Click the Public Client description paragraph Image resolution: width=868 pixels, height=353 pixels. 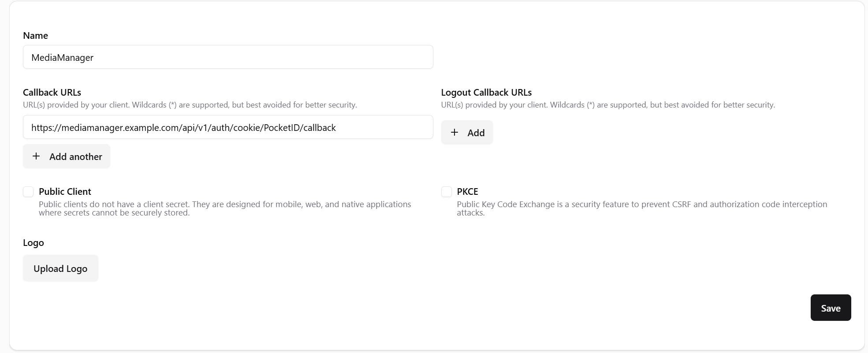coord(224,208)
